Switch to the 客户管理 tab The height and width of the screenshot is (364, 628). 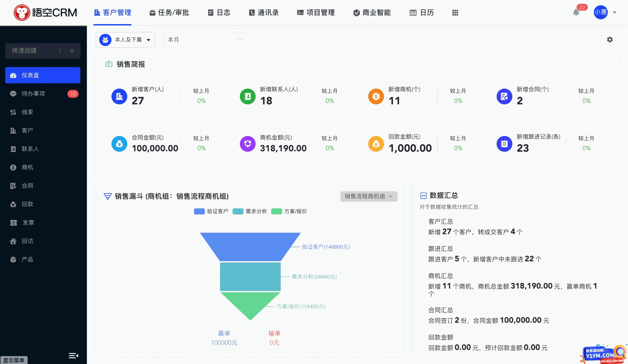click(x=113, y=13)
